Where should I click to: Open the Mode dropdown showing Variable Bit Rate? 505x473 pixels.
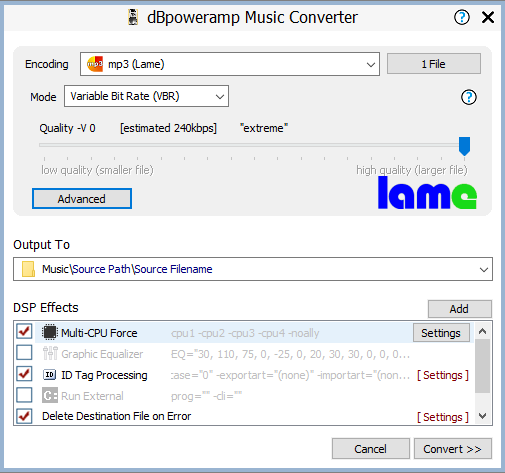146,96
